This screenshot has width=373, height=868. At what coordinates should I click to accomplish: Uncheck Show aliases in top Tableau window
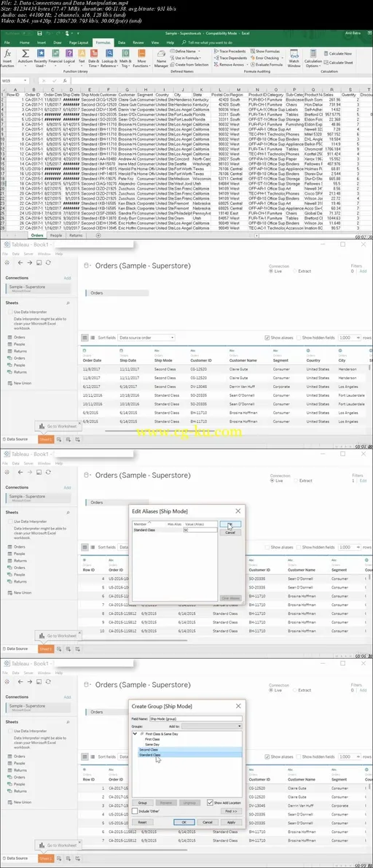point(267,338)
